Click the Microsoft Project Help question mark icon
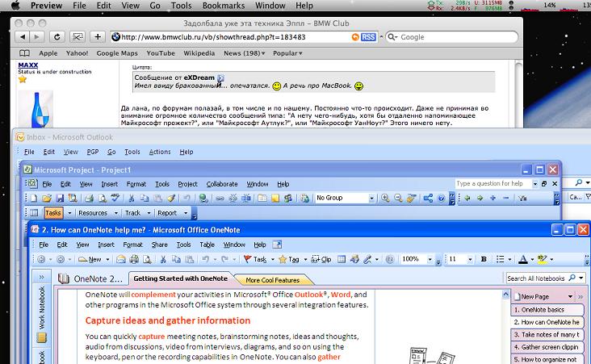Screen dimensions: 591x364 [441, 199]
